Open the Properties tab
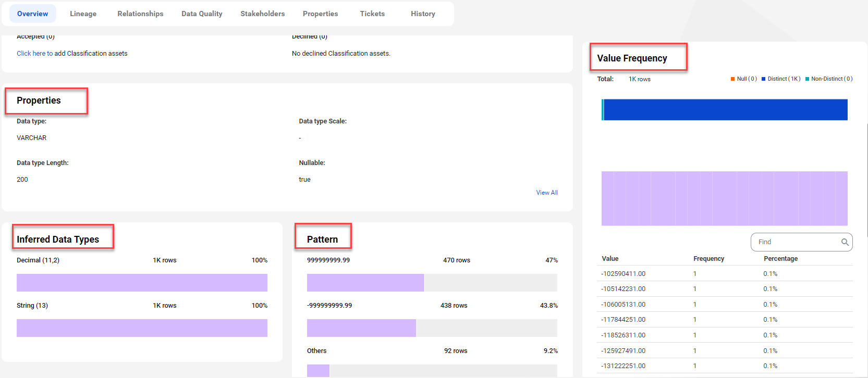Image resolution: width=868 pixels, height=378 pixels. tap(320, 14)
